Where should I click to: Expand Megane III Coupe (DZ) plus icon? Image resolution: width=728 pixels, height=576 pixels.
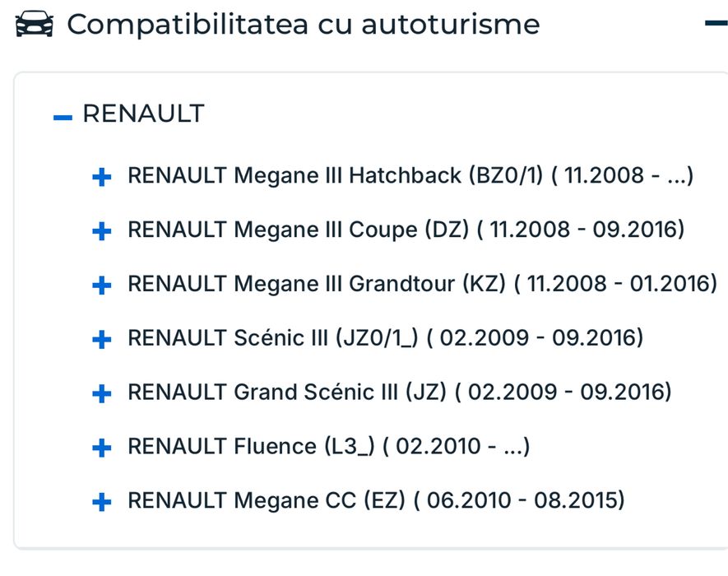point(102,231)
